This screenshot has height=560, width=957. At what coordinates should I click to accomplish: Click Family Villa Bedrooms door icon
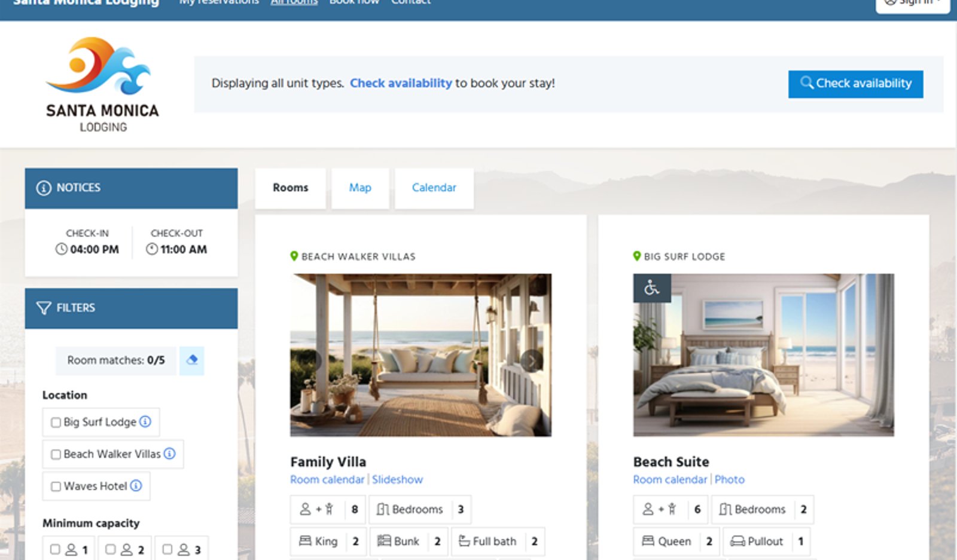(x=383, y=509)
